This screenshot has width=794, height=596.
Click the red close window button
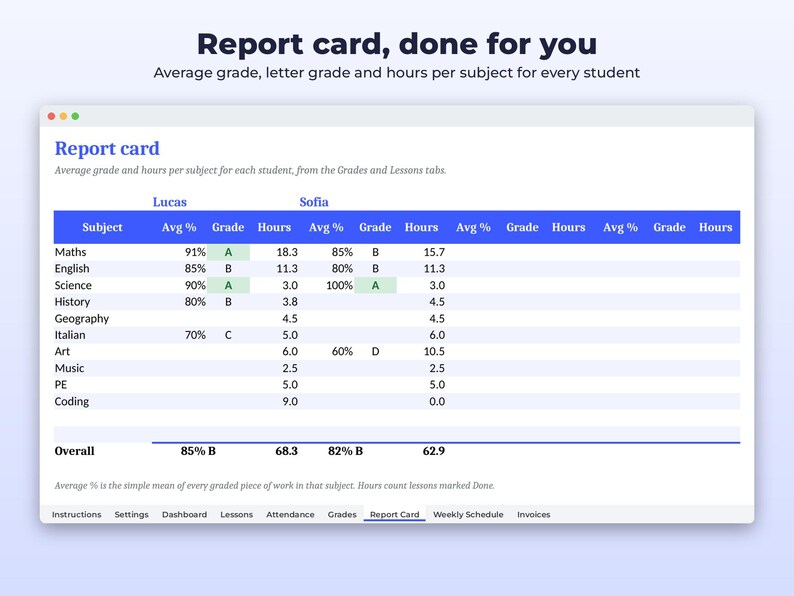tap(51, 116)
